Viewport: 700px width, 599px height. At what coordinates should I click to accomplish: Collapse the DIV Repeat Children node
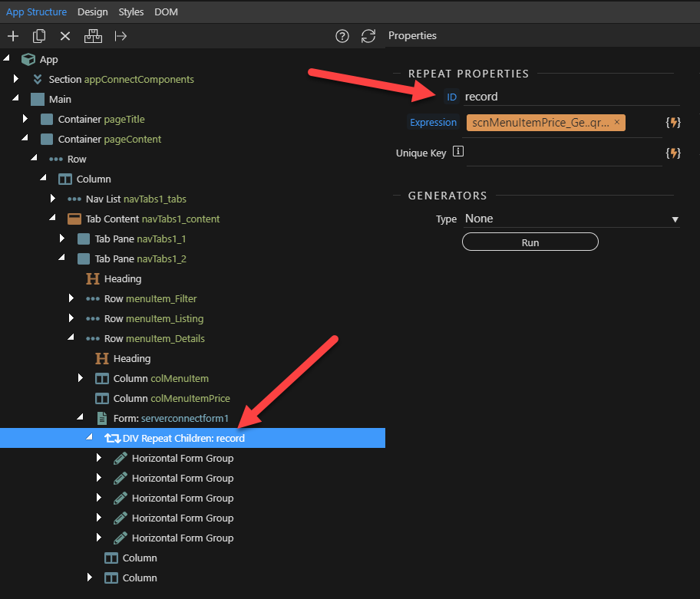click(90, 438)
